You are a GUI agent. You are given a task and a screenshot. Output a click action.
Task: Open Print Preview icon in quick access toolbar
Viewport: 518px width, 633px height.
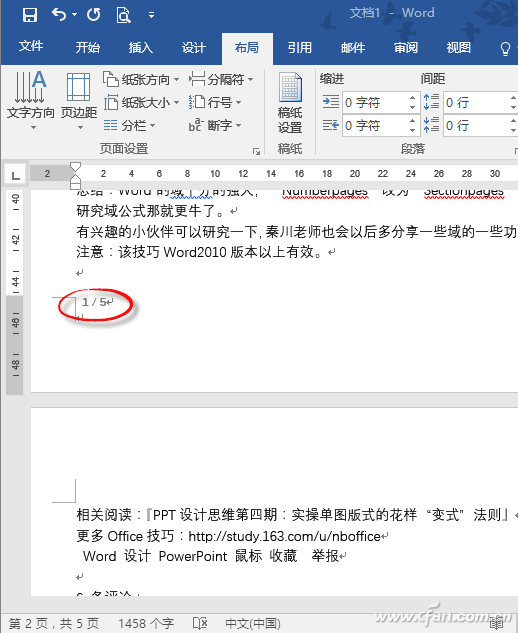(x=123, y=15)
